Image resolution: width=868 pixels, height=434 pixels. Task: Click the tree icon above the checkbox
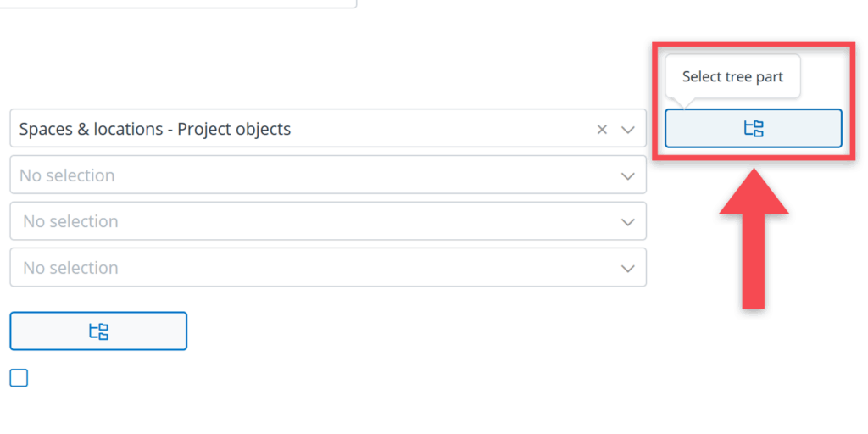(98, 331)
